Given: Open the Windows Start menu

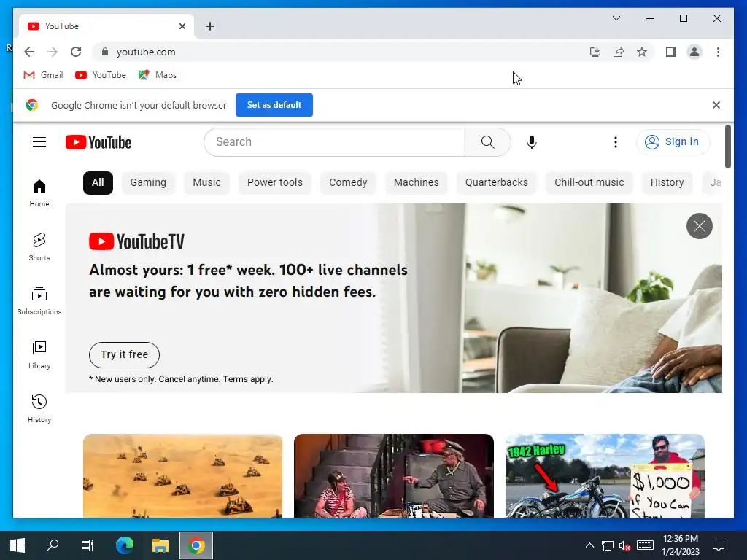Looking at the screenshot, I should (x=18, y=545).
